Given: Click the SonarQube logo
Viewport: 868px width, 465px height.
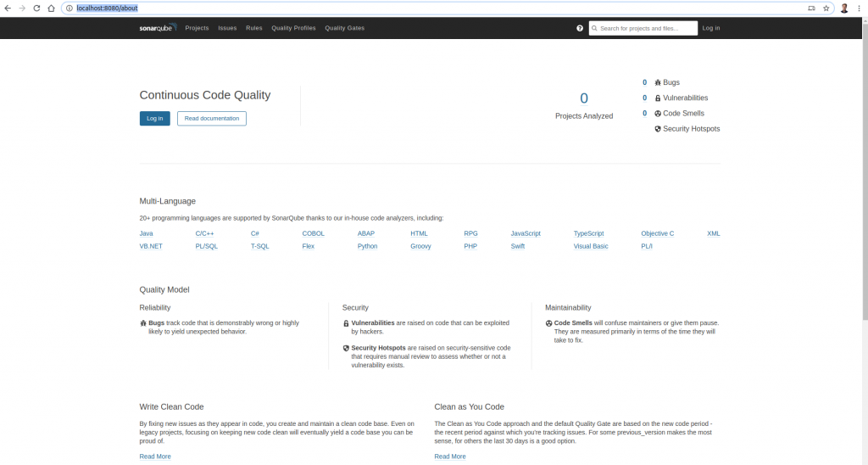Looking at the screenshot, I should coord(158,28).
